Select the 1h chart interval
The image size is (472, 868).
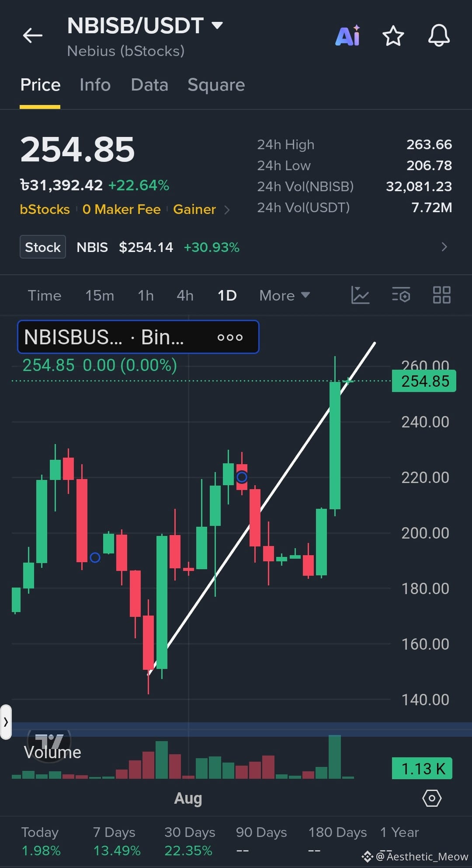(146, 296)
